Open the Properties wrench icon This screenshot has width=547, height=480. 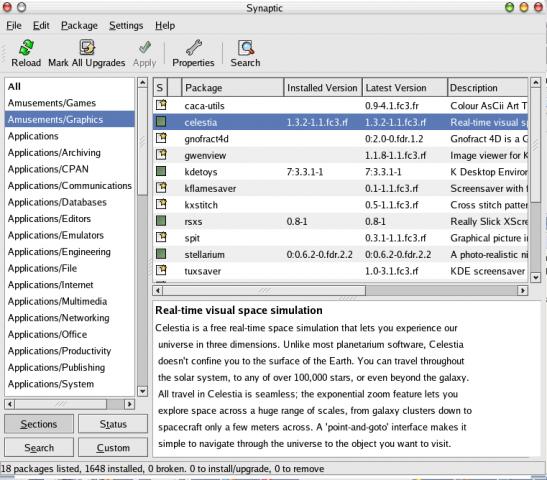(194, 47)
